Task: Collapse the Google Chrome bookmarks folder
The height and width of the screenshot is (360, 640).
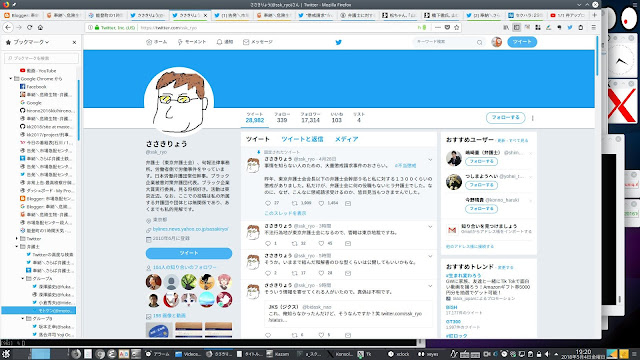Action: [11, 78]
